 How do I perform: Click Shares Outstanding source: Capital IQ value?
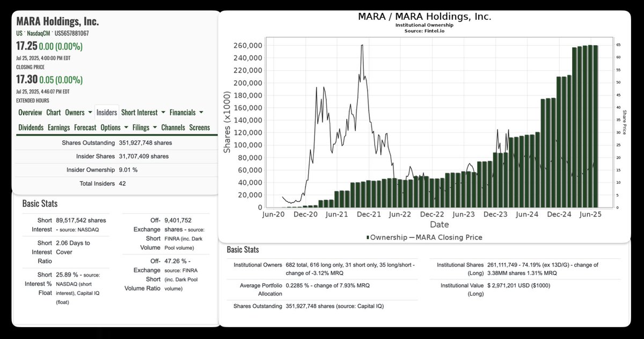pyautogui.click(x=335, y=306)
